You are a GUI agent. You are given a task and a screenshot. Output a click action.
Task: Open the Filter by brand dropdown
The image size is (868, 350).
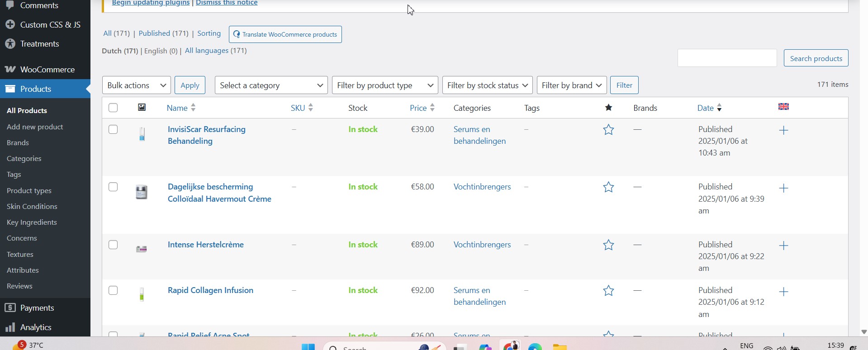(572, 85)
